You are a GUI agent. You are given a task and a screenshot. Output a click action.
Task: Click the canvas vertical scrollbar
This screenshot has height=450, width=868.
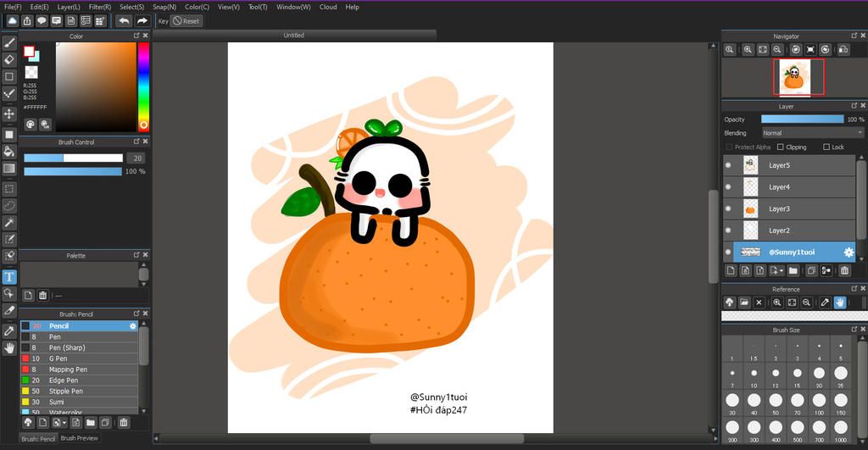click(713, 237)
